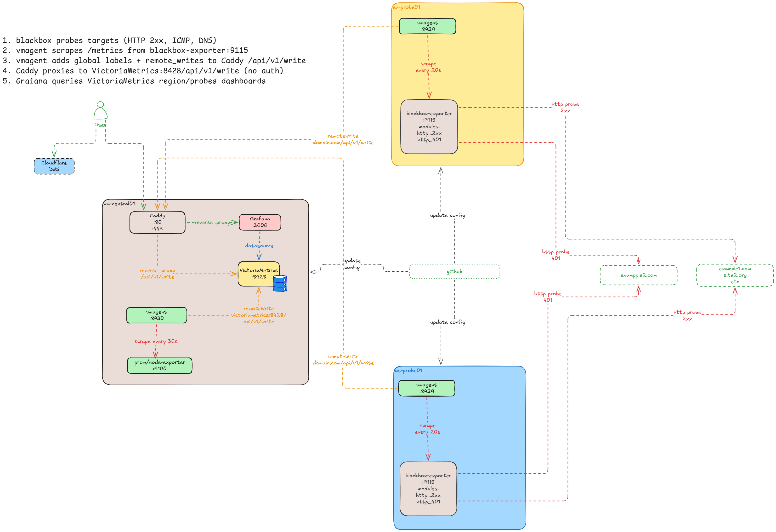Click vmagent :8429 in eu-probe01

pyautogui.click(x=427, y=26)
